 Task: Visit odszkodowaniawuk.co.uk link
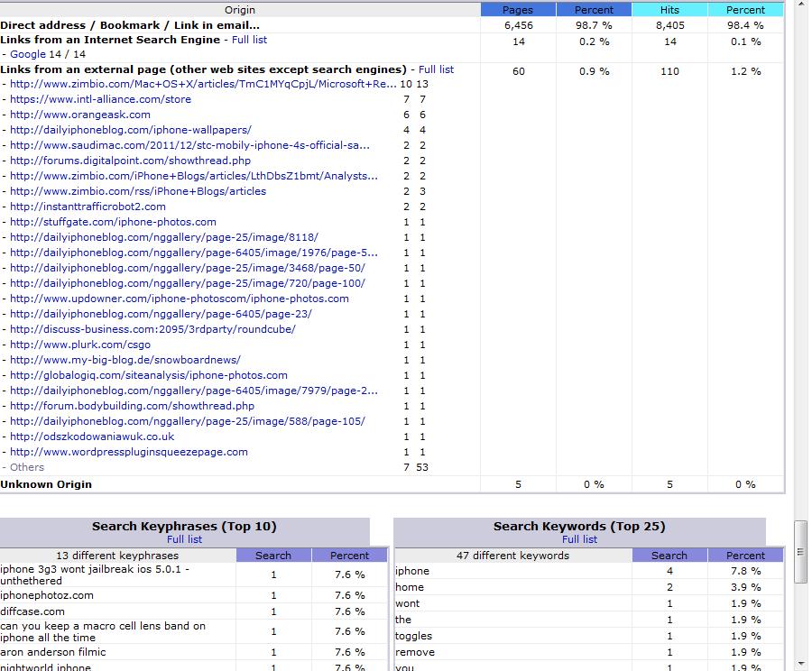tap(92, 437)
